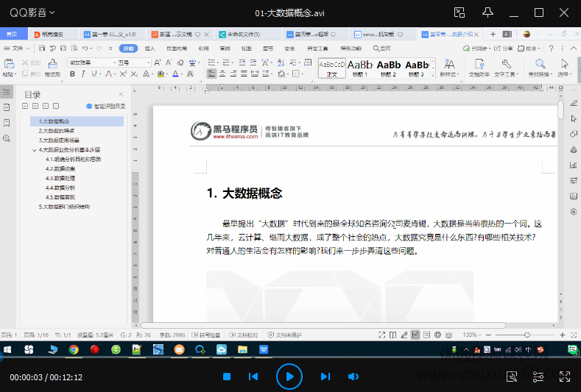Click the sort A-Z icon
581x392 pixels.
[x=281, y=63]
